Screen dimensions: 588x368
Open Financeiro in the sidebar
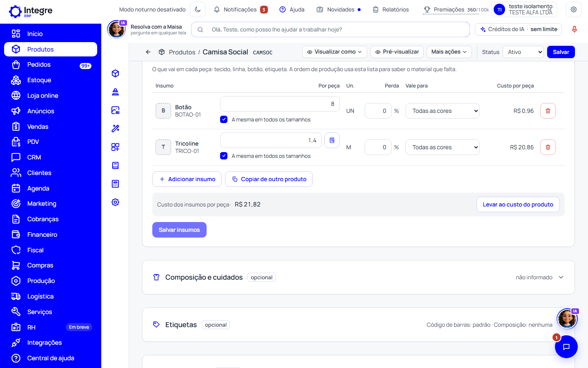(51, 235)
